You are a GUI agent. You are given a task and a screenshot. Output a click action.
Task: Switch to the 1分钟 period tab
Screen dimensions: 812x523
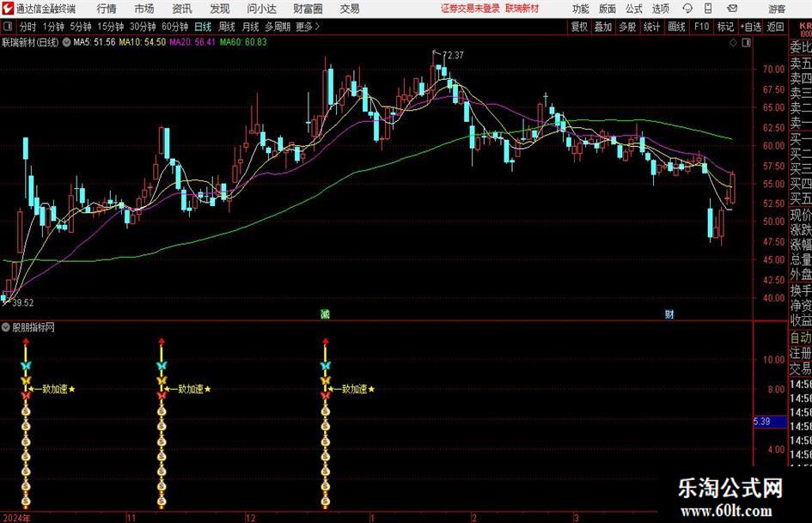[53, 27]
